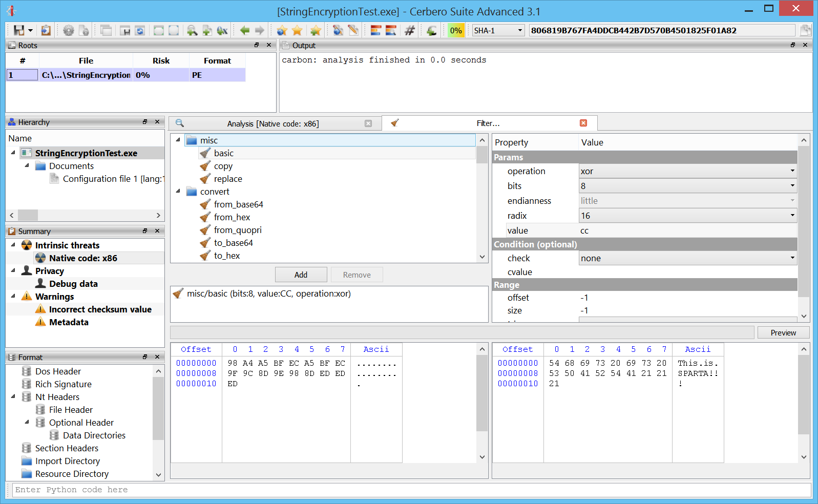Click the clipboard paste toolbar icon
This screenshot has height=504, width=818.
coord(46,30)
